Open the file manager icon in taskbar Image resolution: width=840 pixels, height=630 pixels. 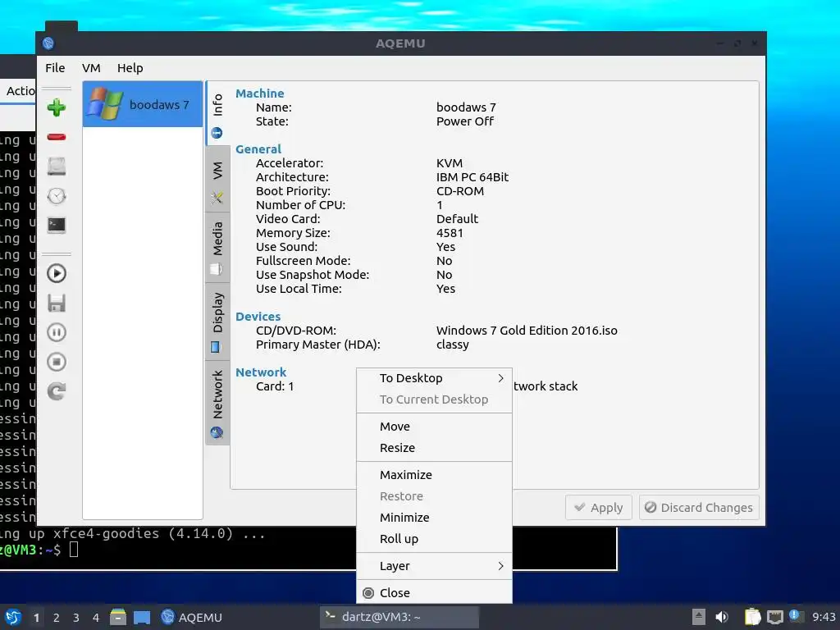pyautogui.click(x=118, y=617)
